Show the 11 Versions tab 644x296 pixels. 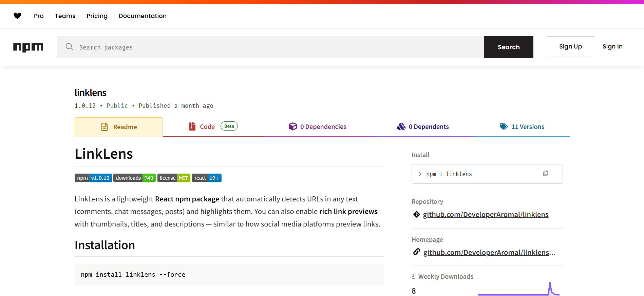coord(522,126)
